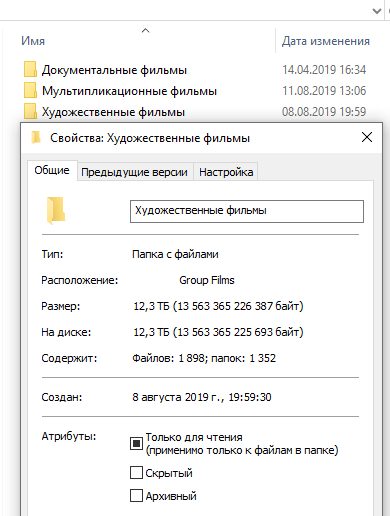Click the На диске value ending in 693 байт
Viewport: 390px width, 516px height.
click(218, 332)
